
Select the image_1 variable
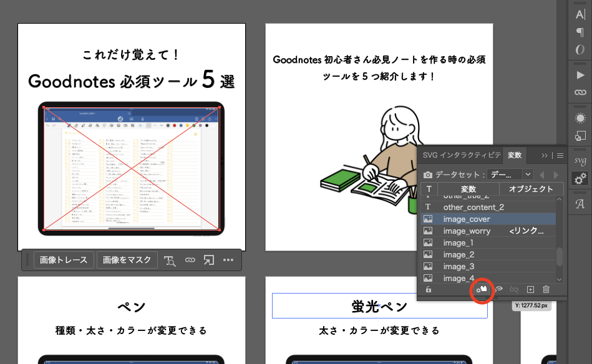488,242
